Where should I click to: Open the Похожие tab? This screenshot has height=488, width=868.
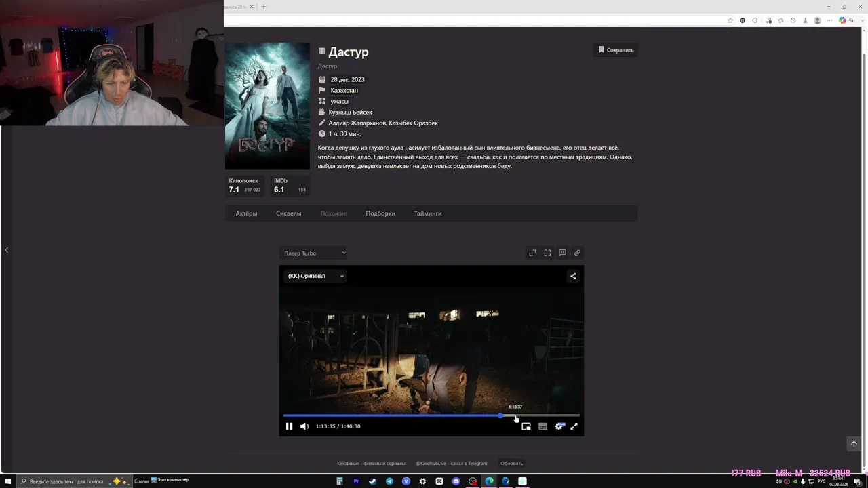point(334,213)
